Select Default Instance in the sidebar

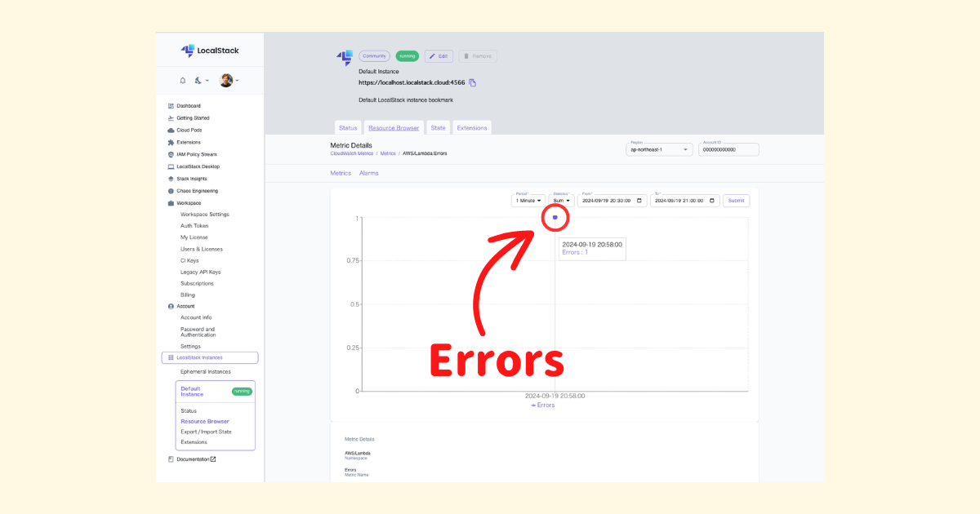192,392
